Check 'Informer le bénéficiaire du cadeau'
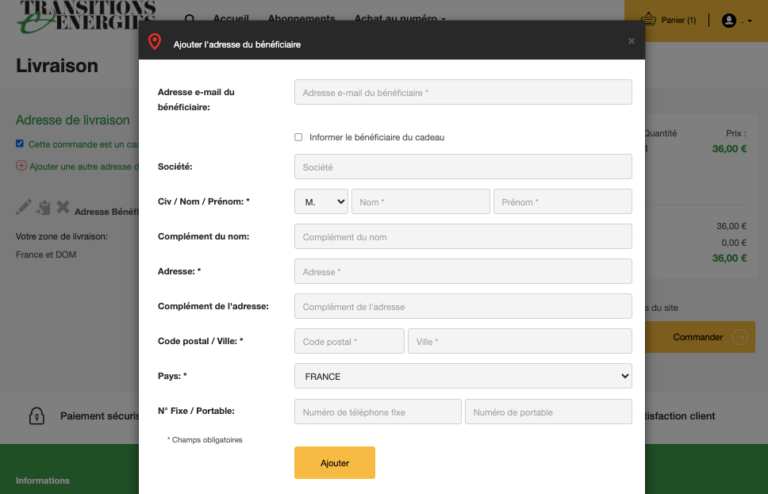 pos(298,137)
